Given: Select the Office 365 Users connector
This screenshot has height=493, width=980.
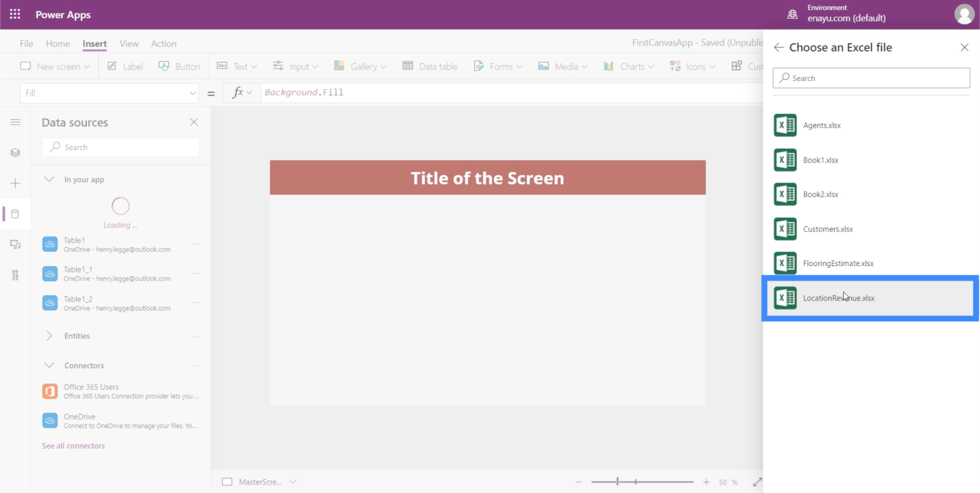Looking at the screenshot, I should pos(121,391).
